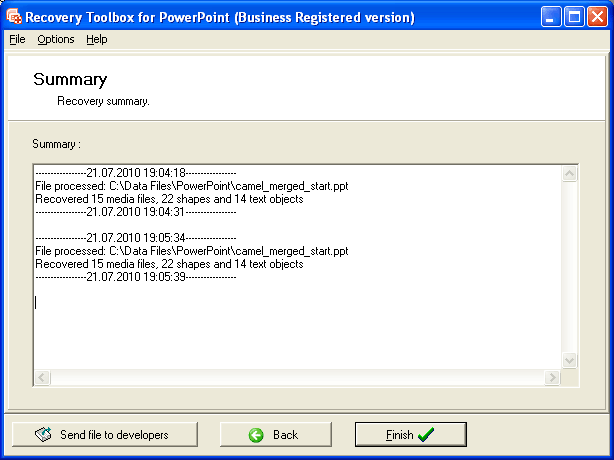Click the summary scroll down arrow
This screenshot has width=614, height=460.
pyautogui.click(x=569, y=360)
